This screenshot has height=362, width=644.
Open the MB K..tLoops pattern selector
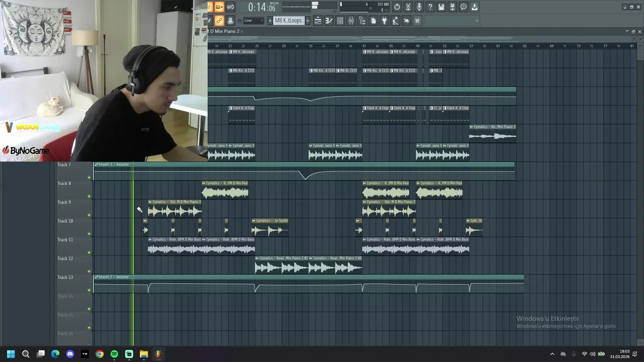(x=288, y=21)
